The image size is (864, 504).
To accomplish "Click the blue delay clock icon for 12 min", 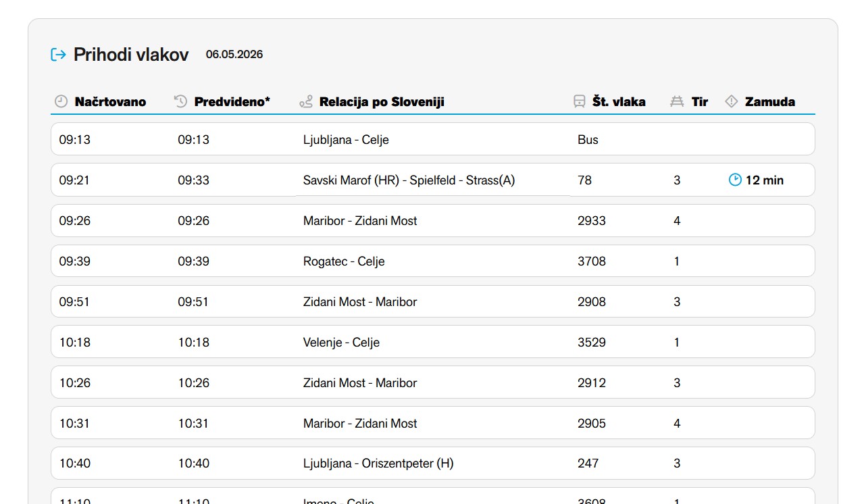I will pyautogui.click(x=735, y=180).
